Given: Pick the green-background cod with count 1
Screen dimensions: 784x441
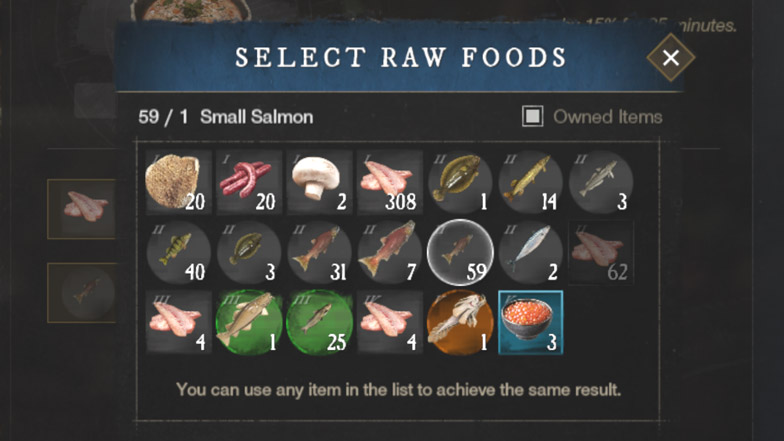Looking at the screenshot, I should tap(249, 322).
